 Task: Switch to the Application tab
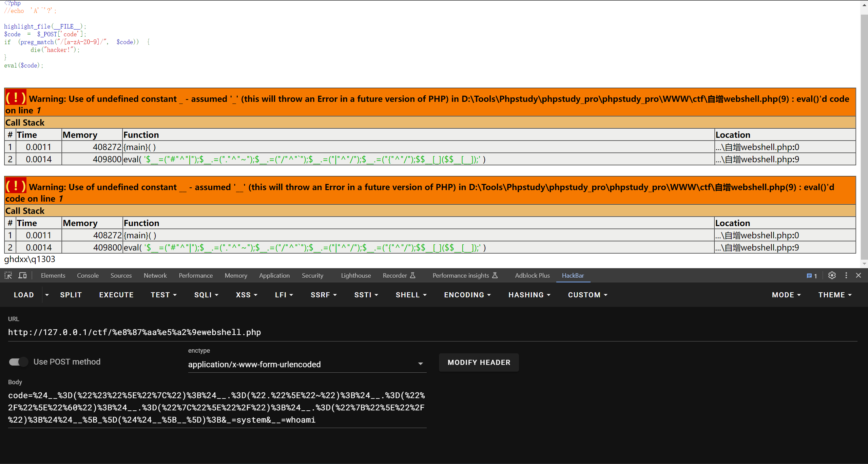(x=274, y=275)
